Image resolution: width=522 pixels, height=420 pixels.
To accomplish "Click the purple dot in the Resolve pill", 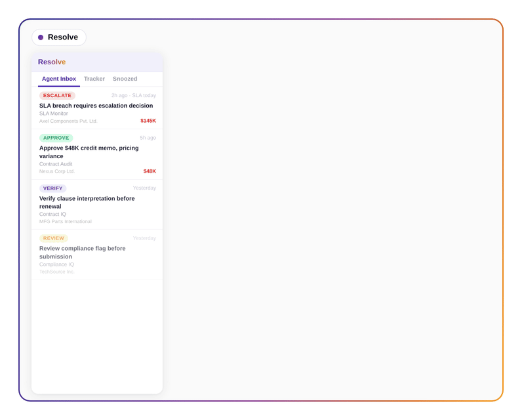I will 41,37.
